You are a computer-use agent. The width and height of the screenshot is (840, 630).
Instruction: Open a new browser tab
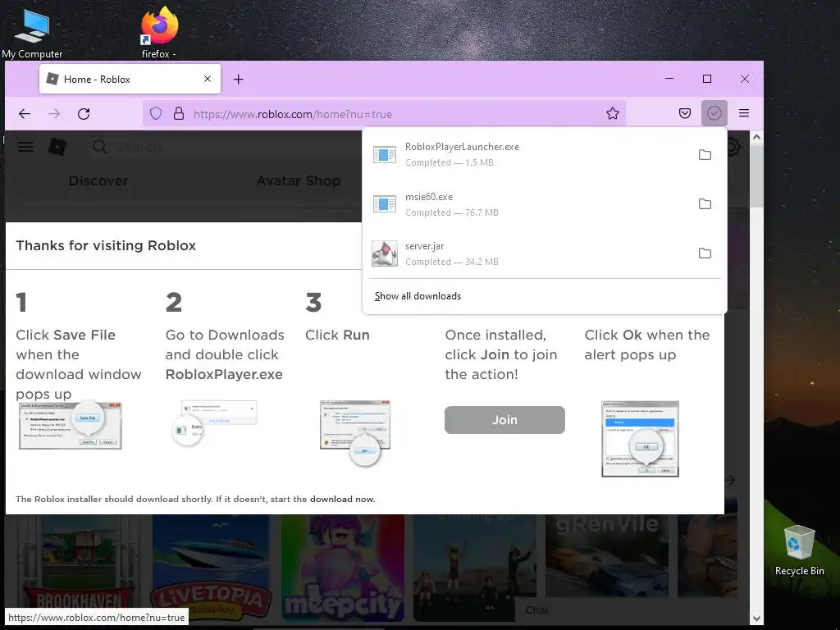click(x=239, y=80)
